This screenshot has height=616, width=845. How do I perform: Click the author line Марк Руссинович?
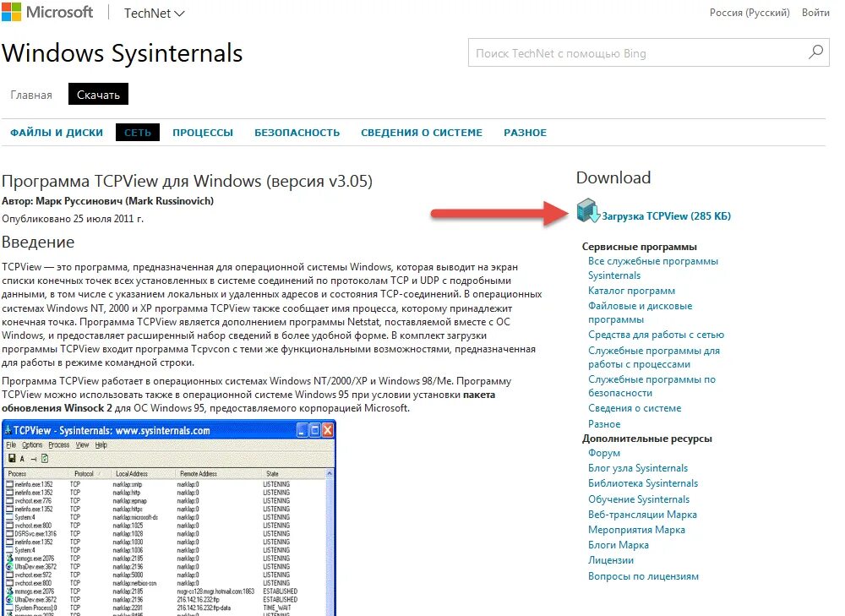click(x=108, y=201)
